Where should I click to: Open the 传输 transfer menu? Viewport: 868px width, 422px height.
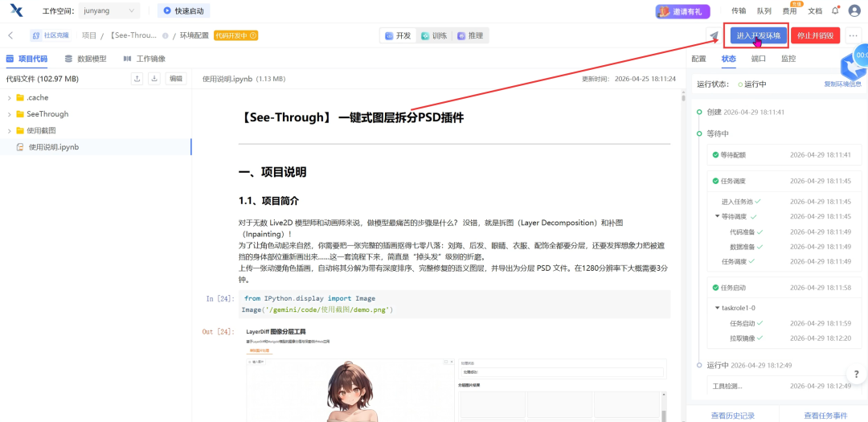[x=739, y=10]
